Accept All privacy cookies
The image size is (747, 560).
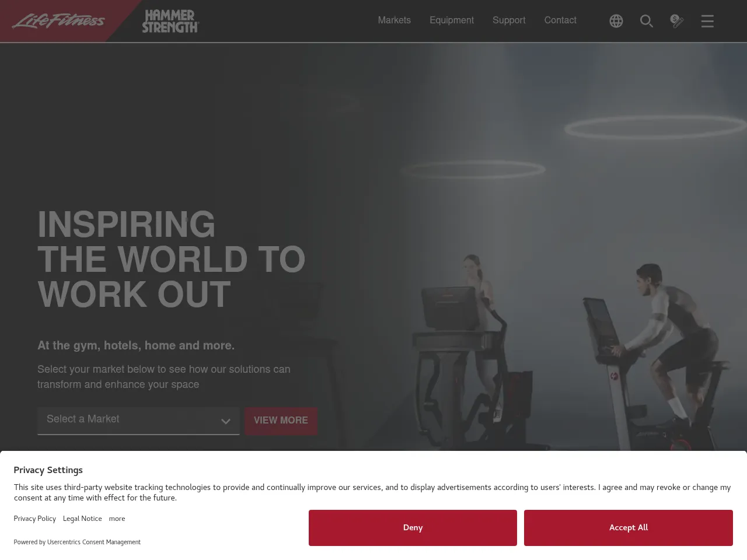coord(629,528)
